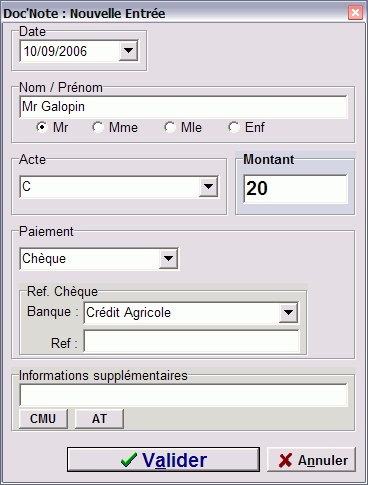
Task: Confirm entry with Valider button
Action: (x=163, y=460)
